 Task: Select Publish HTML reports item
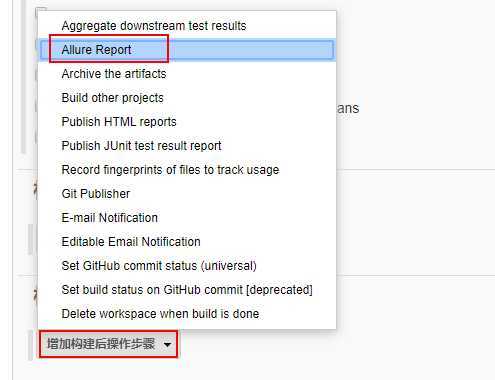tap(187, 122)
